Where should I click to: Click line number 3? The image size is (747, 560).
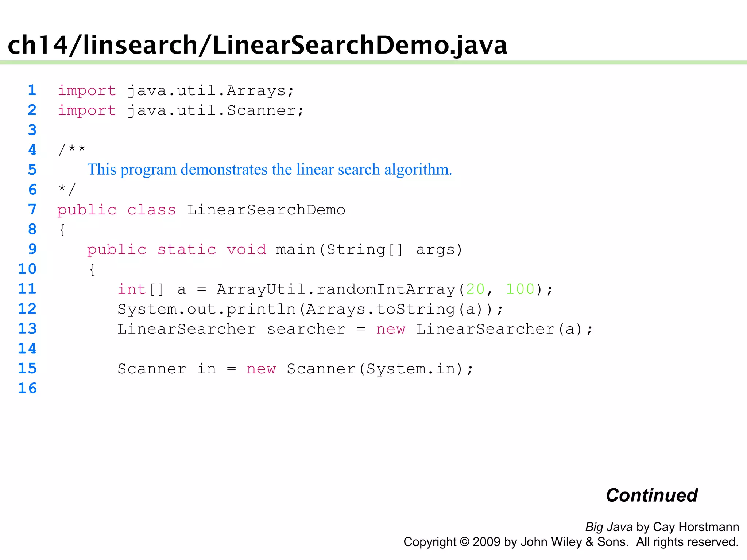(32, 130)
